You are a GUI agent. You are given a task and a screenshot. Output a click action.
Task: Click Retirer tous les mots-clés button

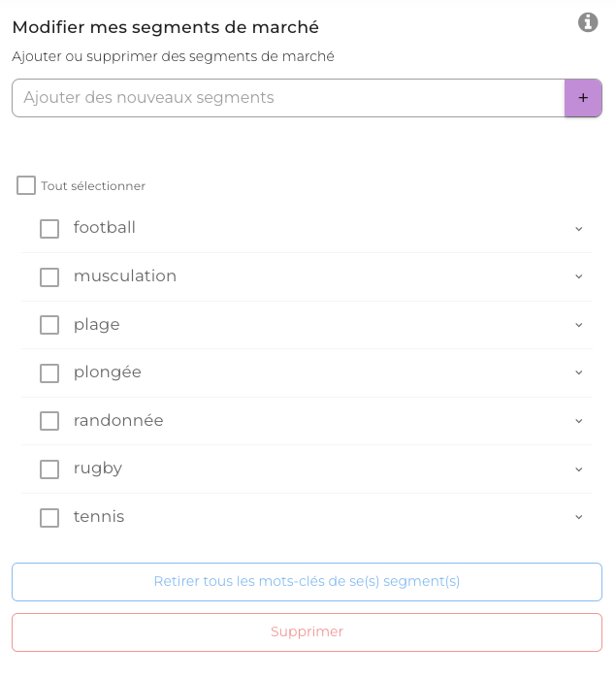[x=307, y=582]
